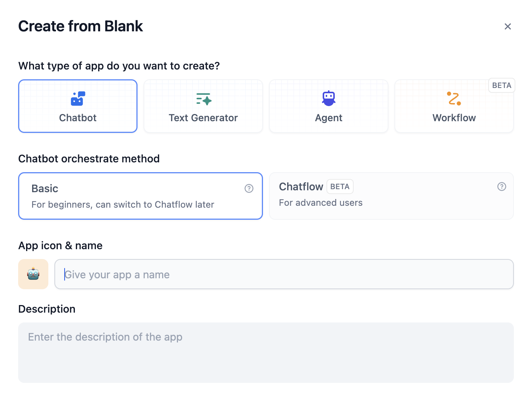Pick the Text Generator app type label
The height and width of the screenshot is (404, 532).
click(203, 118)
